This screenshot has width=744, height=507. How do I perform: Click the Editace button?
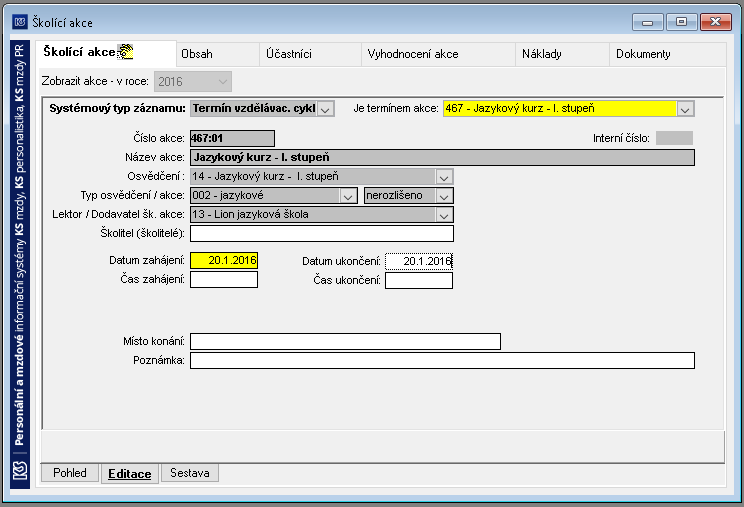tap(130, 473)
